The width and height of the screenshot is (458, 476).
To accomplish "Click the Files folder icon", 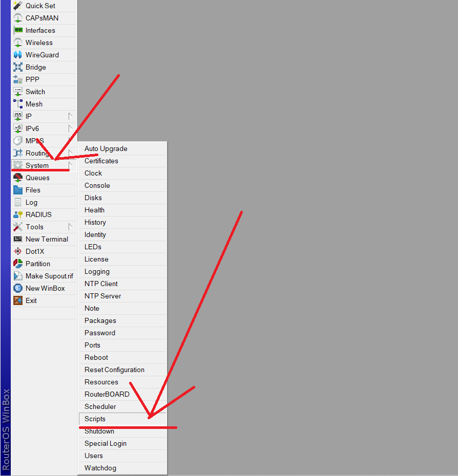I will 18,190.
